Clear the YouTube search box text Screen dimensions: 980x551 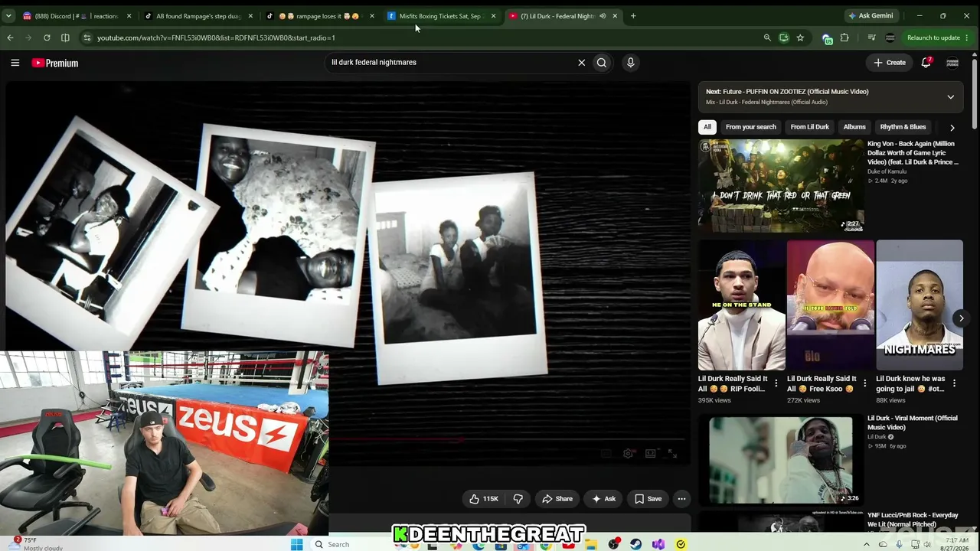(581, 63)
